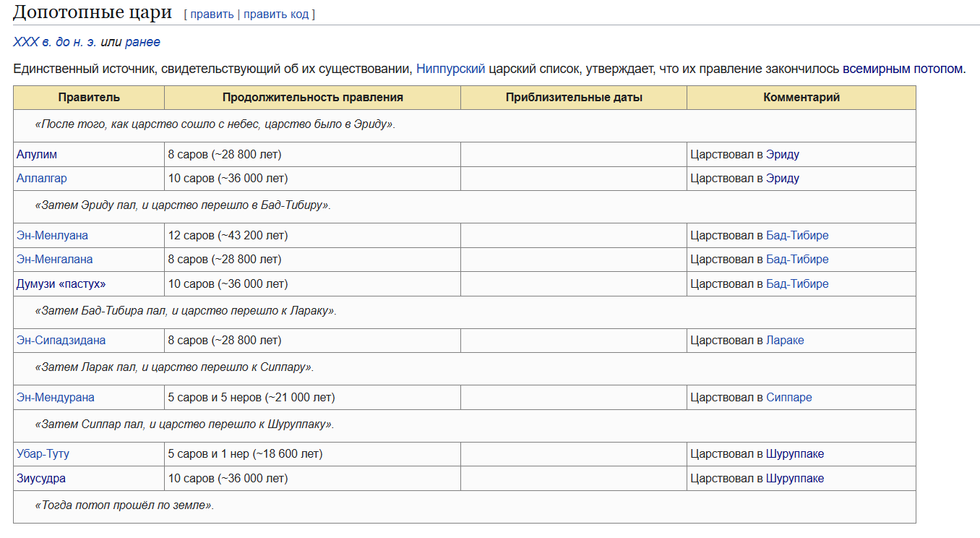Click Думузи's '10 саров (~36 000 лет)' cell
The image size is (980, 538).
(313, 283)
